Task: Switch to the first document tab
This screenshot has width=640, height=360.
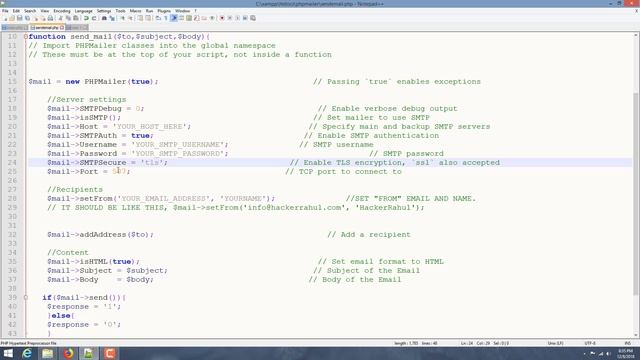Action: (14, 28)
